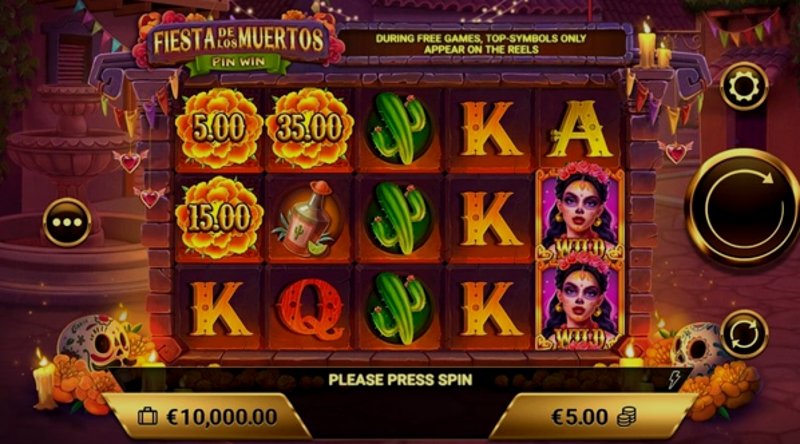Click the large round spin button
This screenshot has height=444, width=800.
coord(742,207)
